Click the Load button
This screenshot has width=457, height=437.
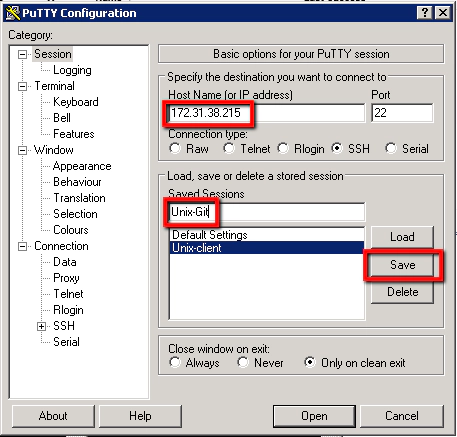[402, 237]
